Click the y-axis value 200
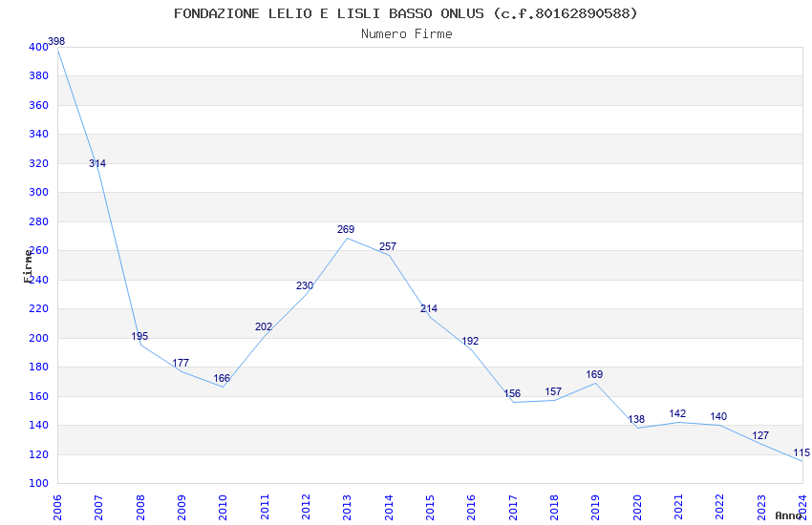812x525 pixels. tap(38, 338)
